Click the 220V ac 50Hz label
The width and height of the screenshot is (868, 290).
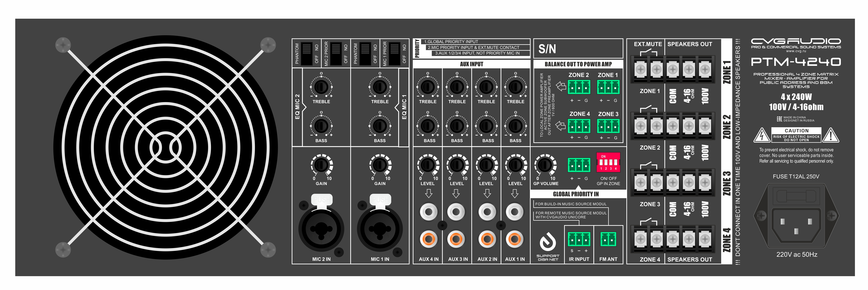pos(797,255)
